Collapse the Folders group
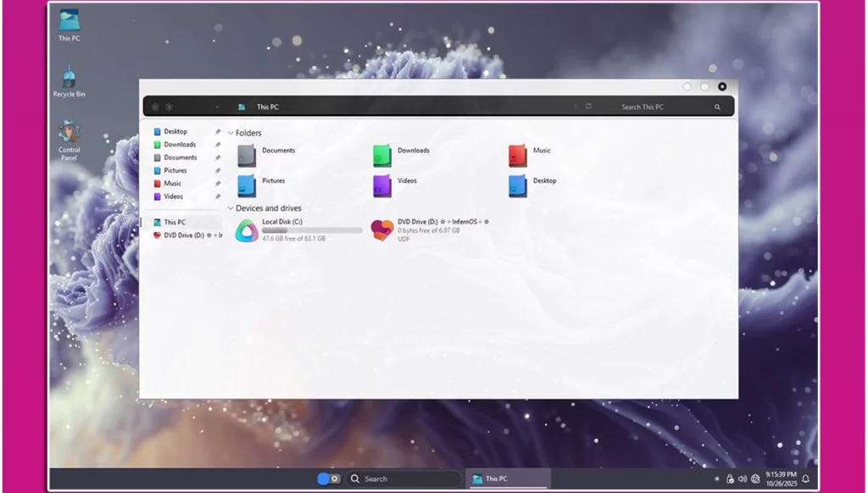The image size is (868, 493). (x=231, y=133)
